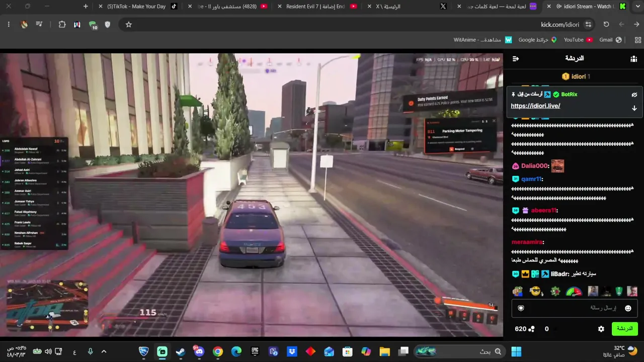
Task: Click Dalia000 username in chat
Action: click(x=534, y=166)
